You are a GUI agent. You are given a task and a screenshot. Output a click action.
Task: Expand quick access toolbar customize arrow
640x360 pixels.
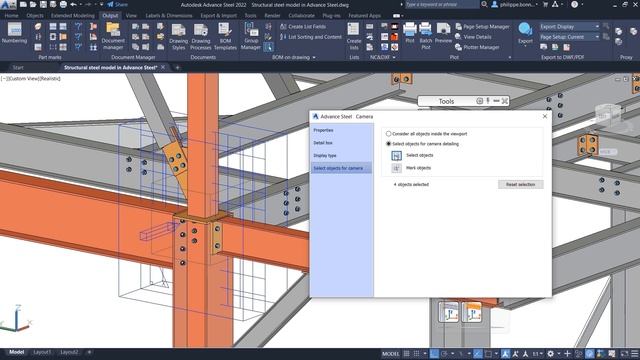tap(102, 4)
